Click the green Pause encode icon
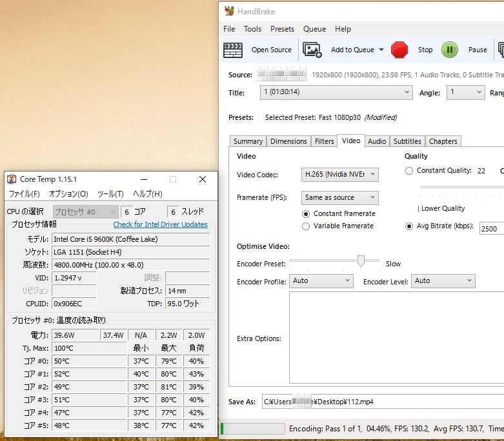This screenshot has height=441, width=504. coord(449,50)
